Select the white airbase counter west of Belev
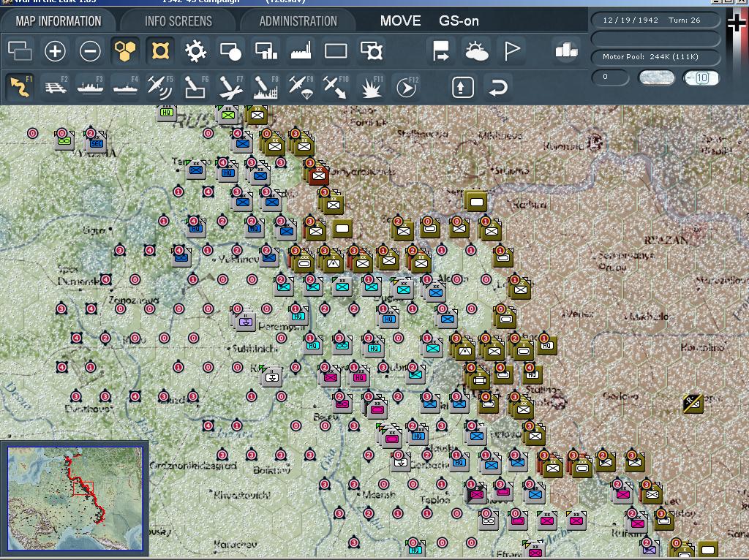The height and width of the screenshot is (560, 749). (272, 377)
